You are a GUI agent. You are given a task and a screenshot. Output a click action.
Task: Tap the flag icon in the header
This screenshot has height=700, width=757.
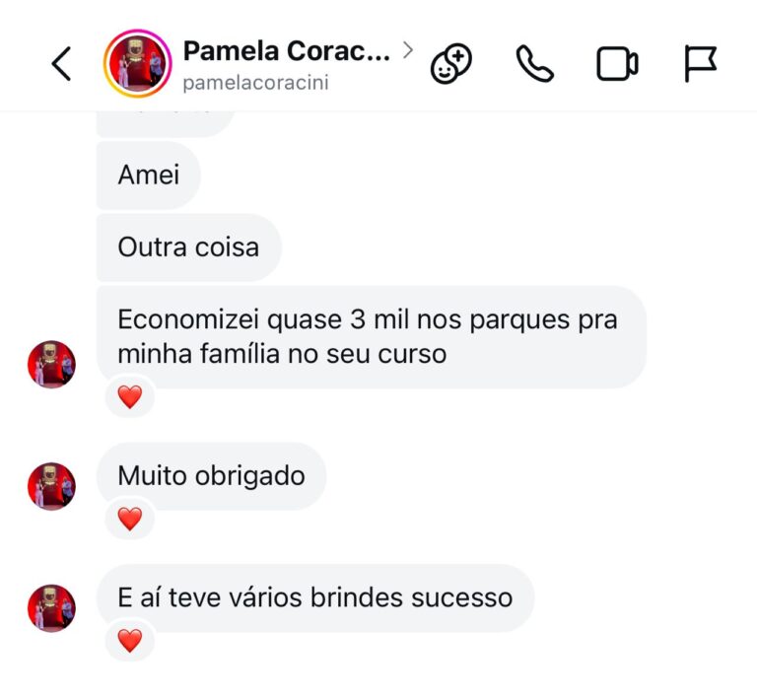(700, 64)
